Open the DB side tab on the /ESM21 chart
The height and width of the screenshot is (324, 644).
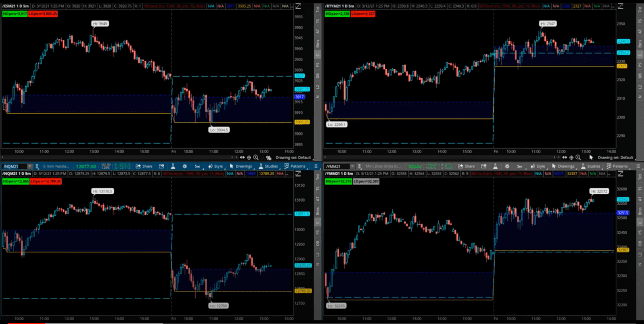coord(318,76)
